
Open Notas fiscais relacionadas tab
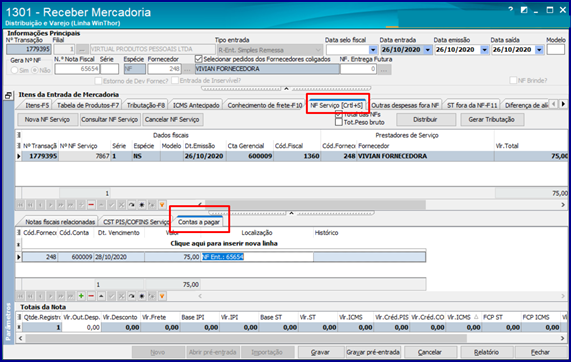60,222
